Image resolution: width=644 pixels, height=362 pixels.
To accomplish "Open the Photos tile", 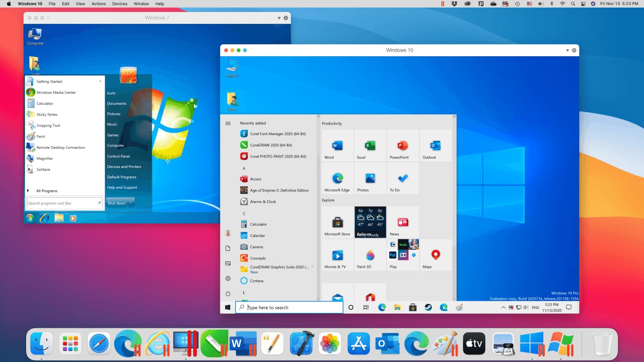I will 370,178.
